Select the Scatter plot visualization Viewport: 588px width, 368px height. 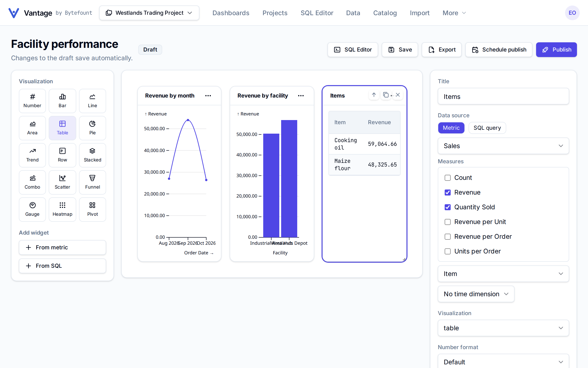point(62,182)
